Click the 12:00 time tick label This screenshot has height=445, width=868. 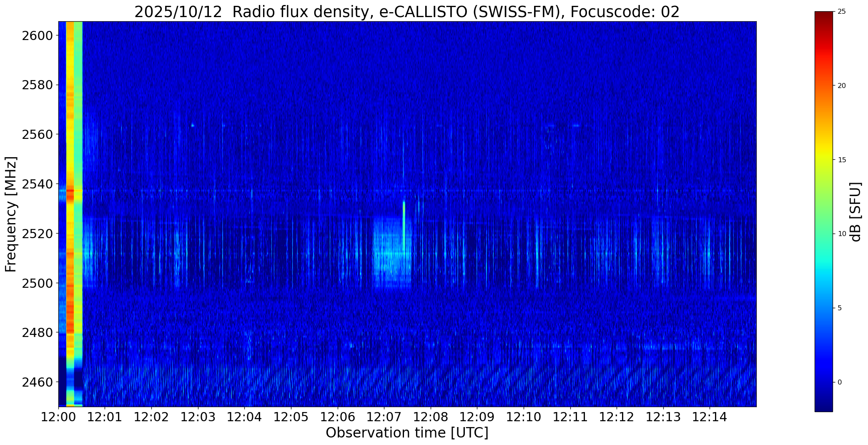tap(58, 417)
